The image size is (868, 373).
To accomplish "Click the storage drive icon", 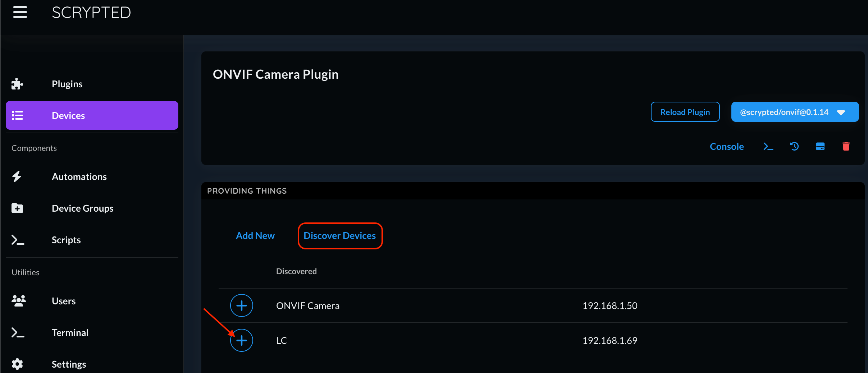I will coord(820,146).
